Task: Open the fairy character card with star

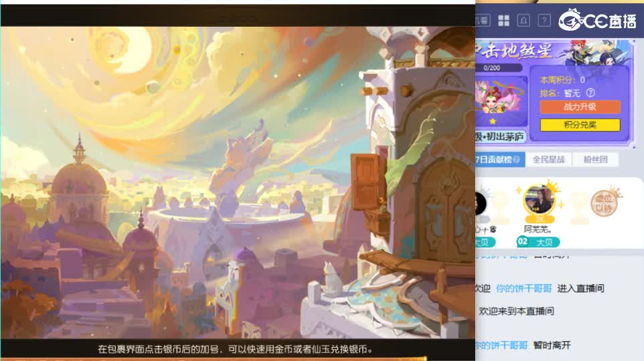Action: tap(501, 102)
